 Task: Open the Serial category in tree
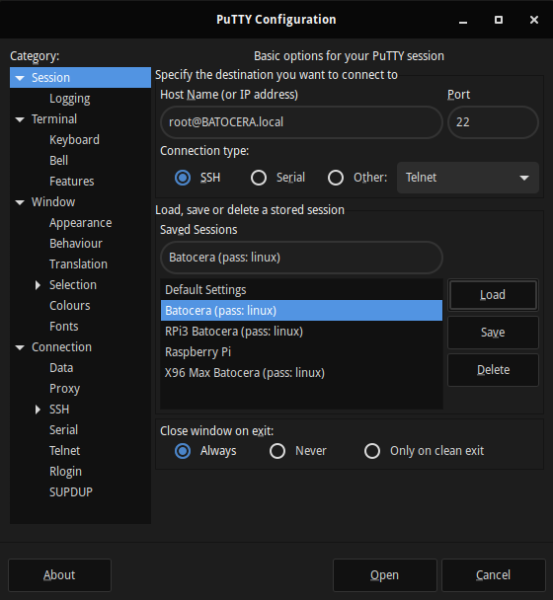[64, 430]
